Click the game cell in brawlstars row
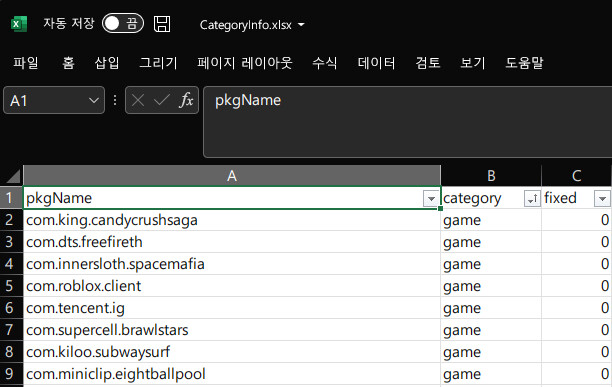This screenshot has height=387, width=612. [491, 330]
